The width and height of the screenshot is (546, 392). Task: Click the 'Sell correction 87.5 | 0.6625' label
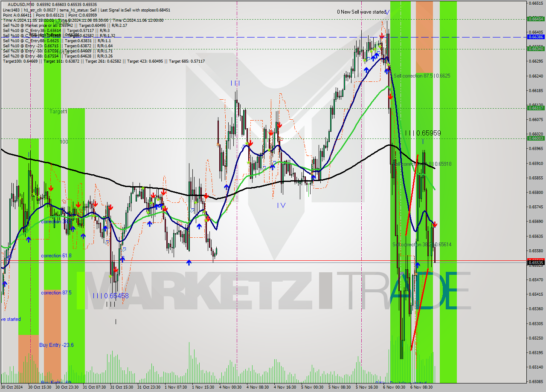coord(422,75)
